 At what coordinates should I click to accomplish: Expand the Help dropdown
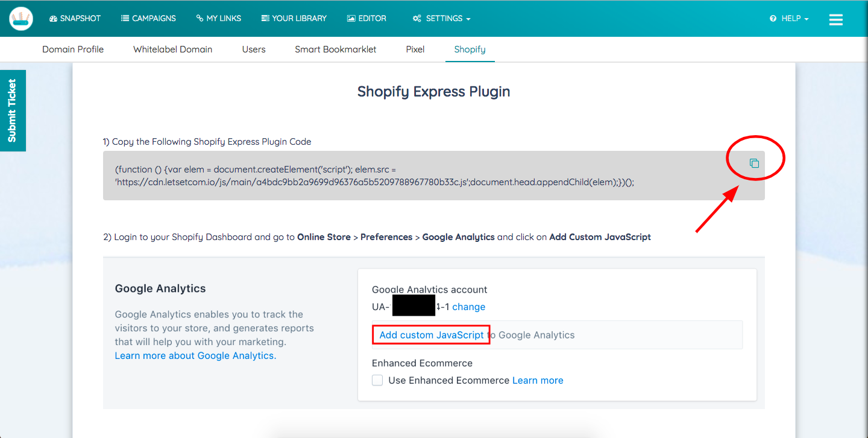click(x=789, y=19)
